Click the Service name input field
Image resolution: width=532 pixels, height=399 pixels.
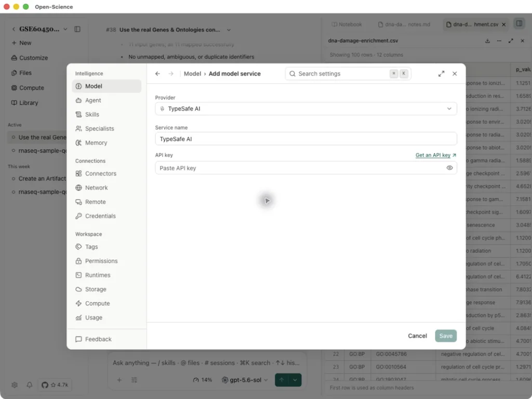[305, 139]
